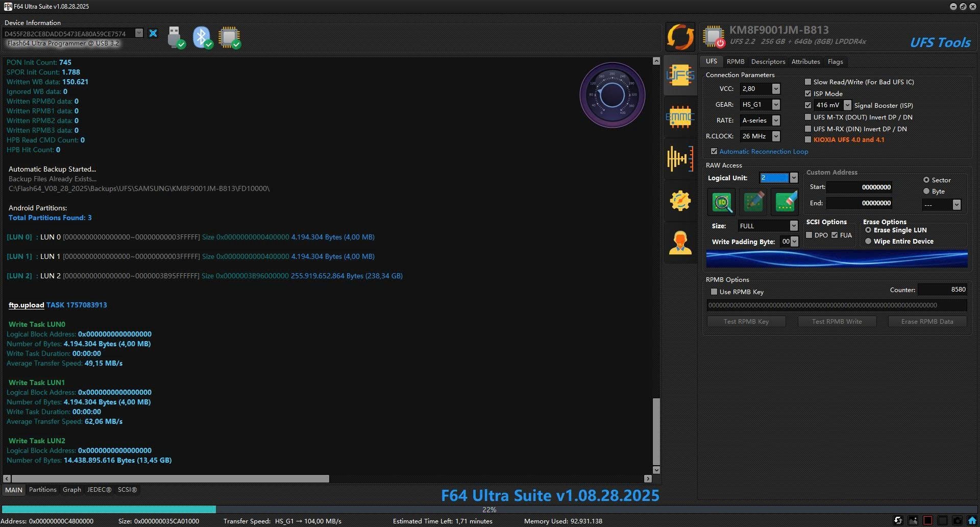Open the R.CLOCK 26 MHz dropdown
This screenshot has height=527, width=980.
click(x=776, y=136)
